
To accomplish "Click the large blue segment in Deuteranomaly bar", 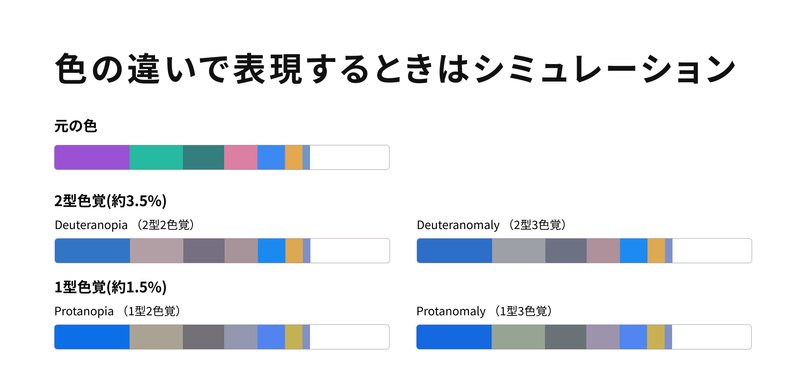I will (x=455, y=251).
